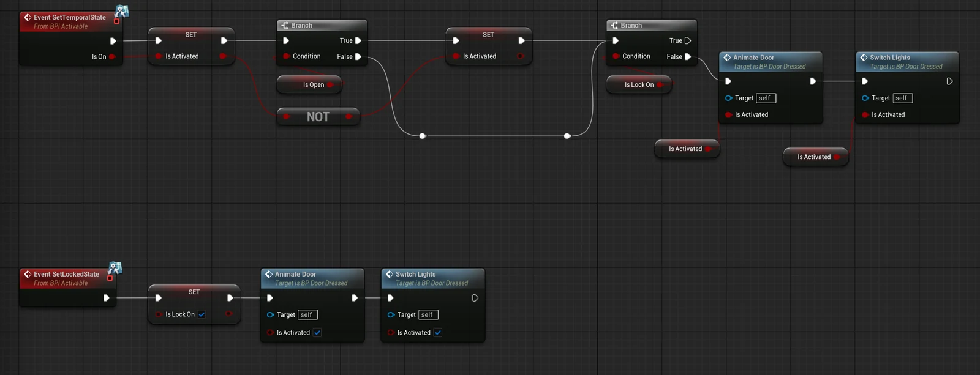Select title of upper Switch Lights node
This screenshot has height=375, width=980.
click(890, 58)
